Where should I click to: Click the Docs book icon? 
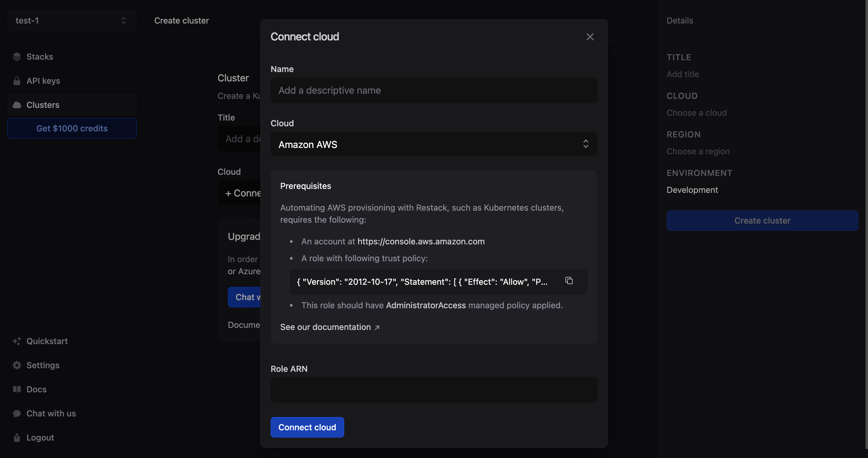17,389
